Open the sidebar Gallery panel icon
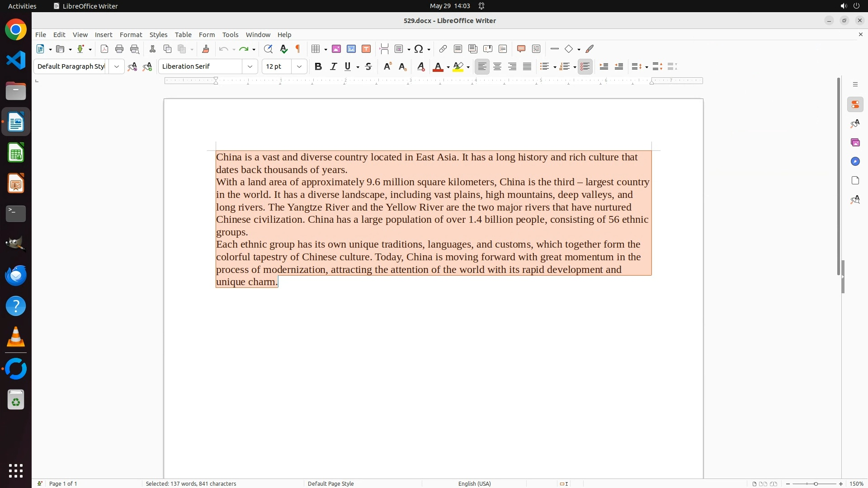Viewport: 868px width, 488px height. pos(855,143)
